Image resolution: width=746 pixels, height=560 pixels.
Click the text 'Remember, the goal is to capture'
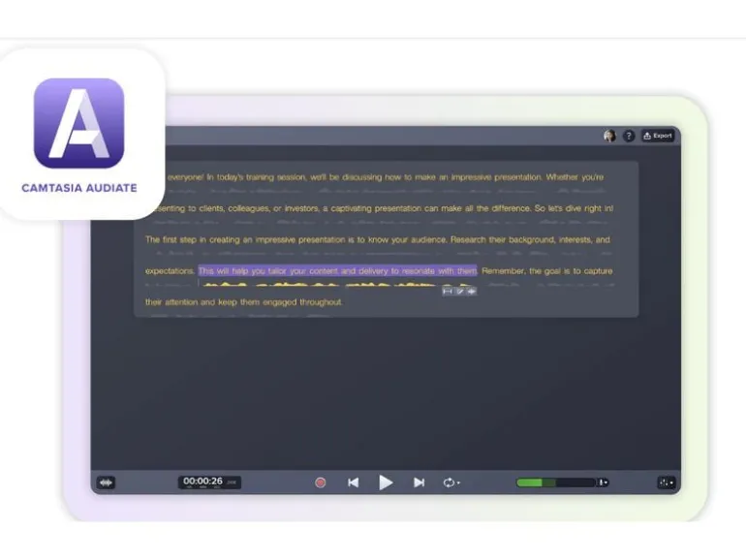tap(547, 270)
